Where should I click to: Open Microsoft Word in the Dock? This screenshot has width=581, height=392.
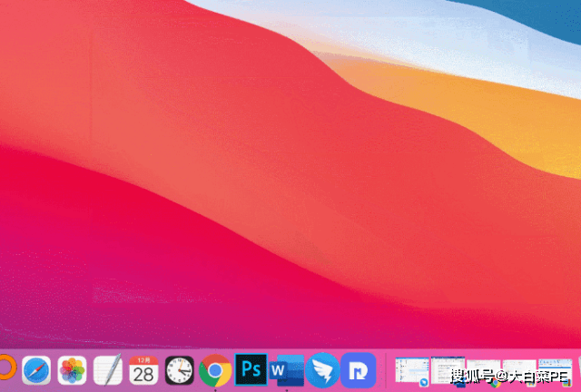coord(287,370)
